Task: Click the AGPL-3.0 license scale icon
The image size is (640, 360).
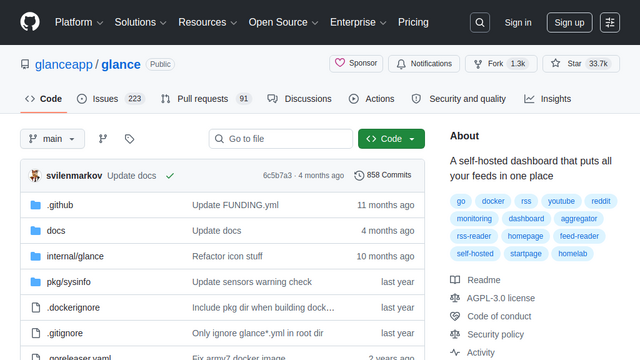Action: [455, 298]
